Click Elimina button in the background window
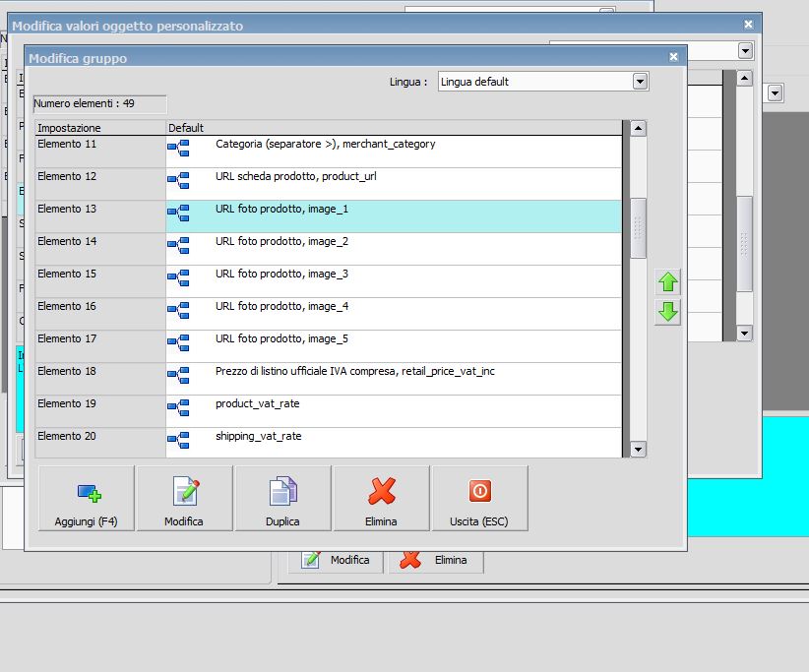 436,560
